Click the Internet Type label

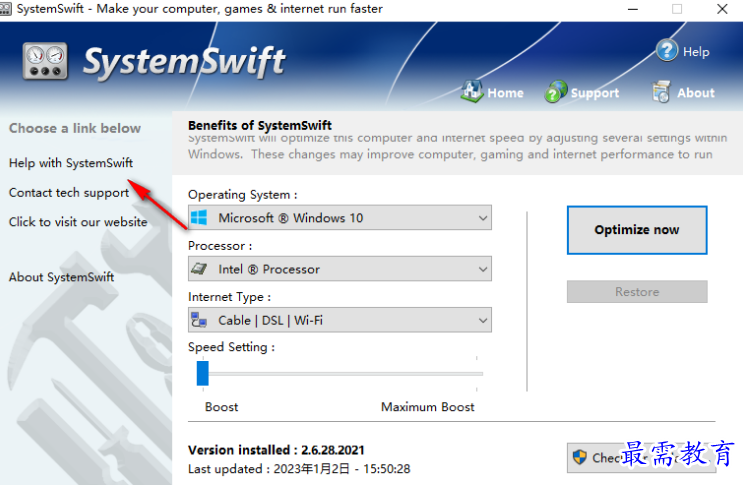tap(229, 297)
